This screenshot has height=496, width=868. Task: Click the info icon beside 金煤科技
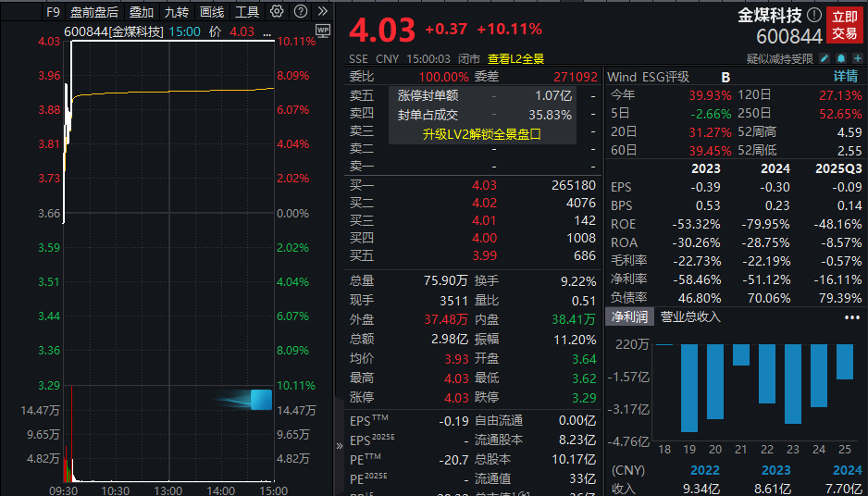pos(814,15)
